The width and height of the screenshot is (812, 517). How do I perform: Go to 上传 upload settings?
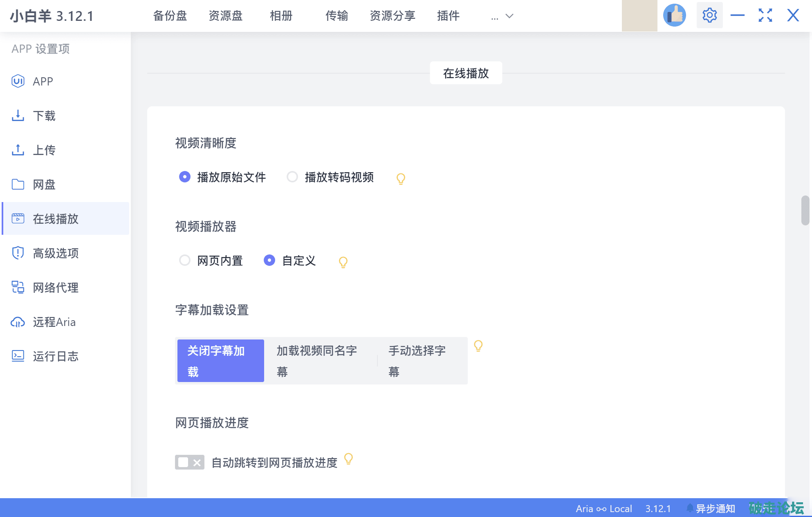(44, 150)
